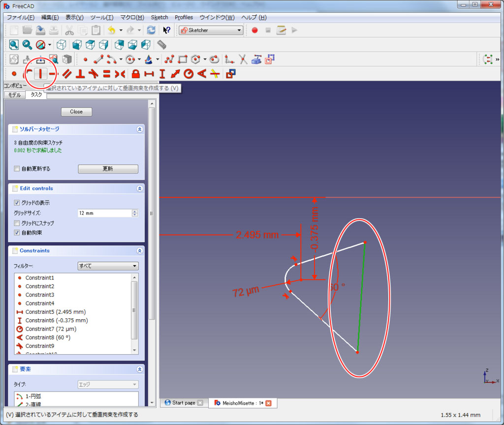Select the parallel constraint tool
Screen dimensions: 504x425
67,74
